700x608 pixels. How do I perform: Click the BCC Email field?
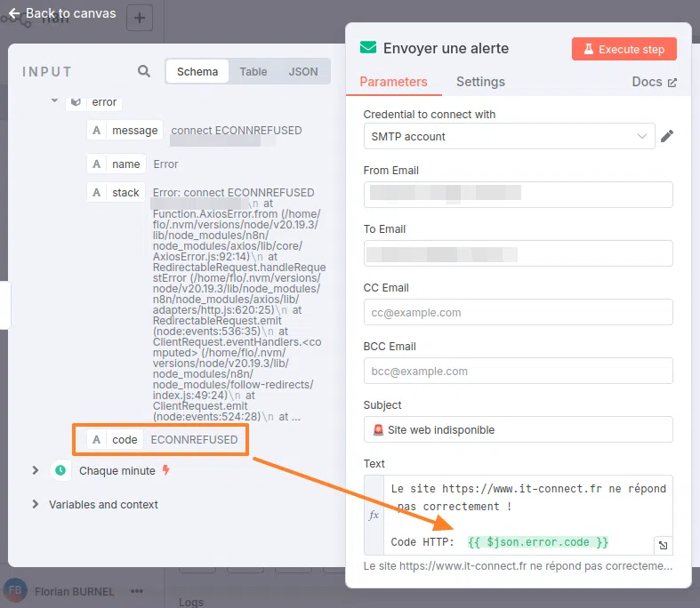pyautogui.click(x=518, y=371)
